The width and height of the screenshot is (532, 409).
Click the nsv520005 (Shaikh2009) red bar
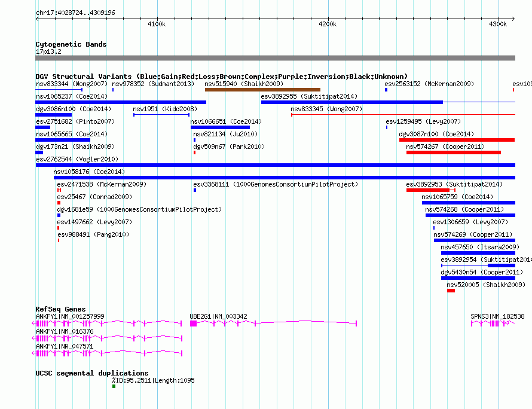point(451,291)
